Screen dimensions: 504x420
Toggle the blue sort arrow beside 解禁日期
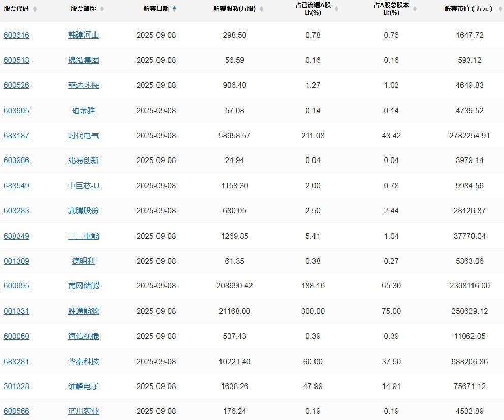click(175, 9)
